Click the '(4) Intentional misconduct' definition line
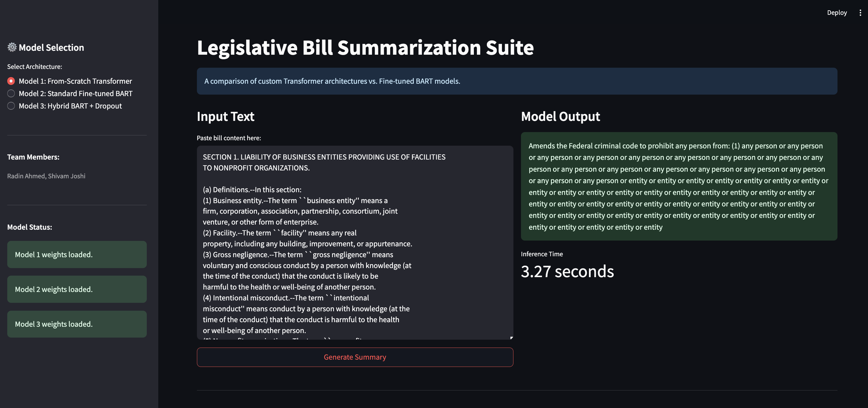Image resolution: width=868 pixels, height=408 pixels. [x=286, y=298]
